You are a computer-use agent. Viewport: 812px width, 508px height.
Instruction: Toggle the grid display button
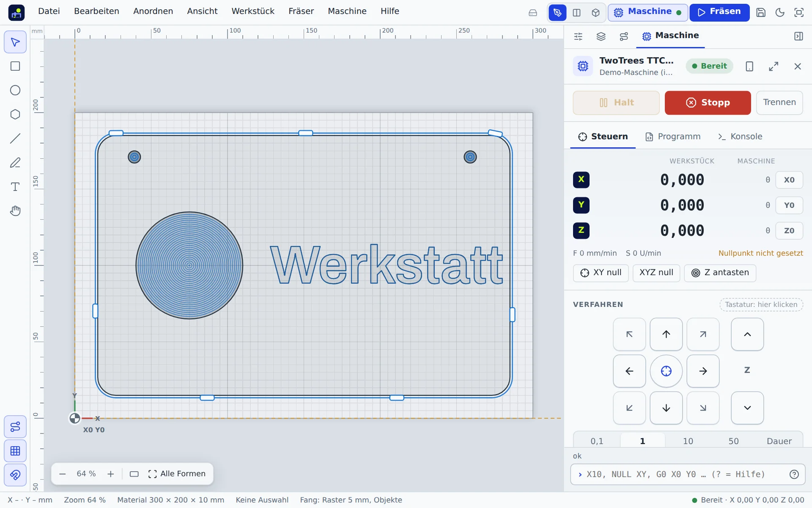coord(15,451)
